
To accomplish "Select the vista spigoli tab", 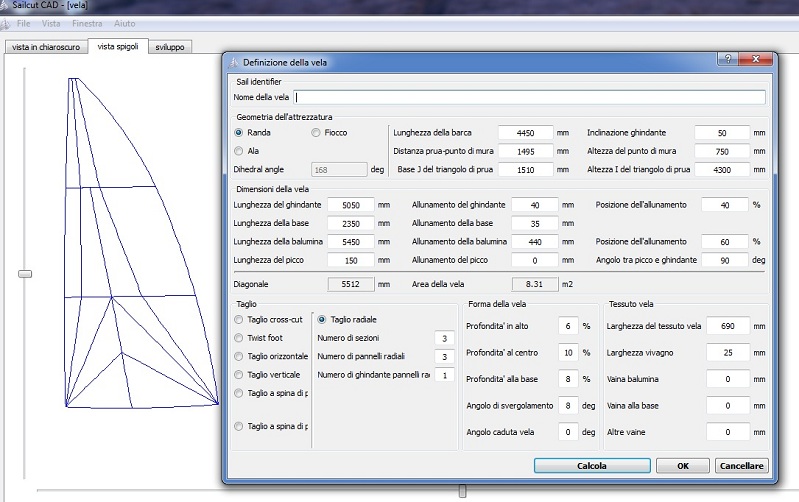I will (x=118, y=46).
